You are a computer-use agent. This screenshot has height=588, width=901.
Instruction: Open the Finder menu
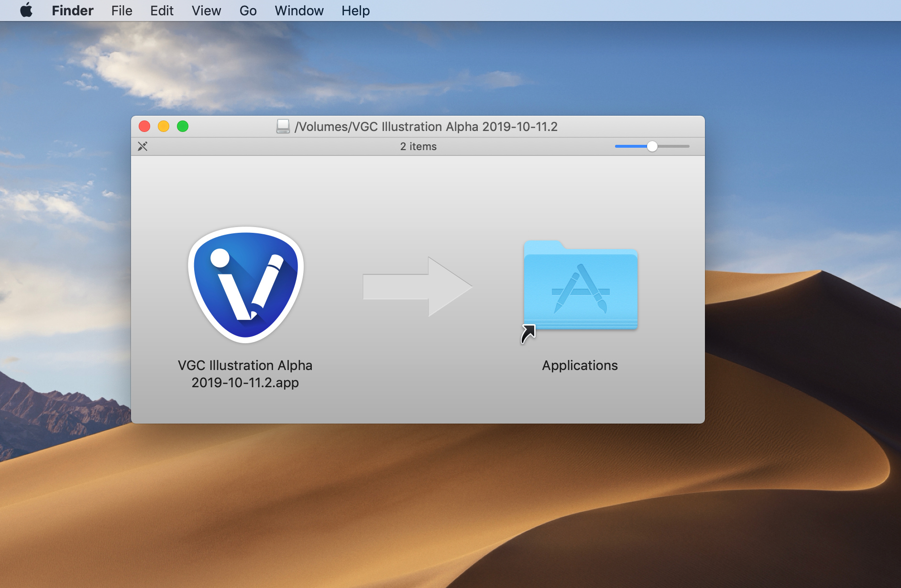[x=73, y=11]
